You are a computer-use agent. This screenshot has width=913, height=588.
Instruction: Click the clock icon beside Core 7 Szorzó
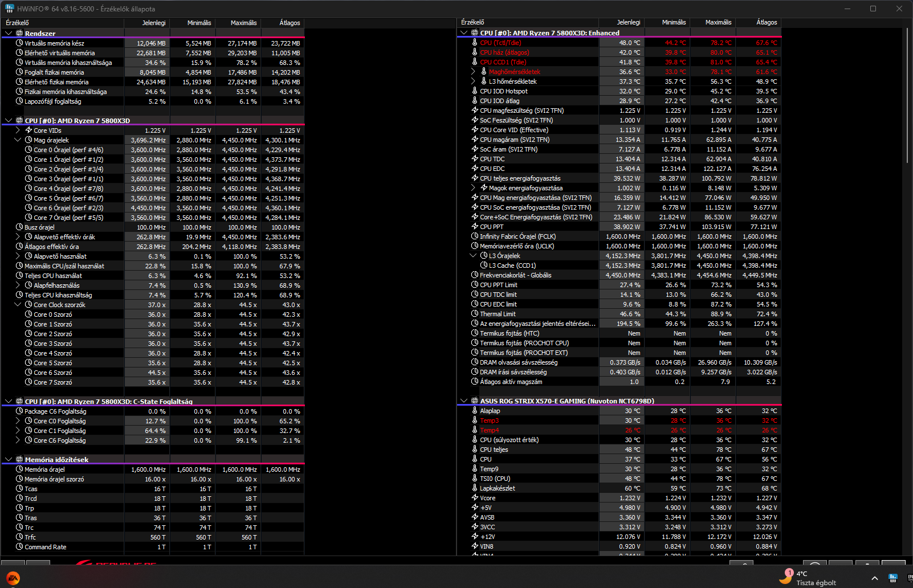(28, 382)
